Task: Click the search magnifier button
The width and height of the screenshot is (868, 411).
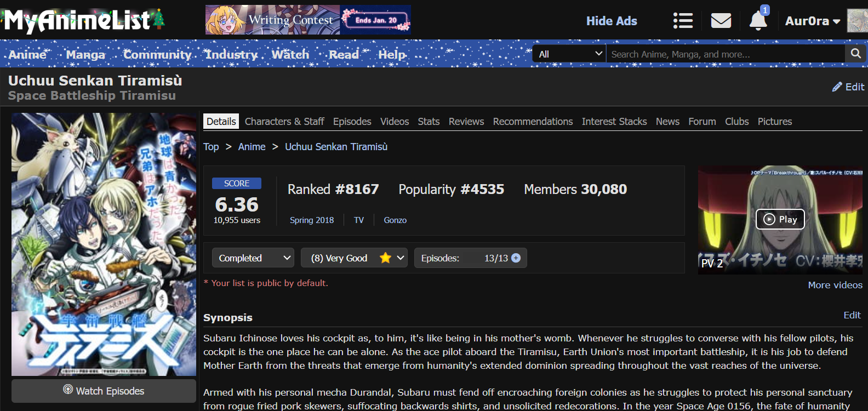Action: point(855,54)
